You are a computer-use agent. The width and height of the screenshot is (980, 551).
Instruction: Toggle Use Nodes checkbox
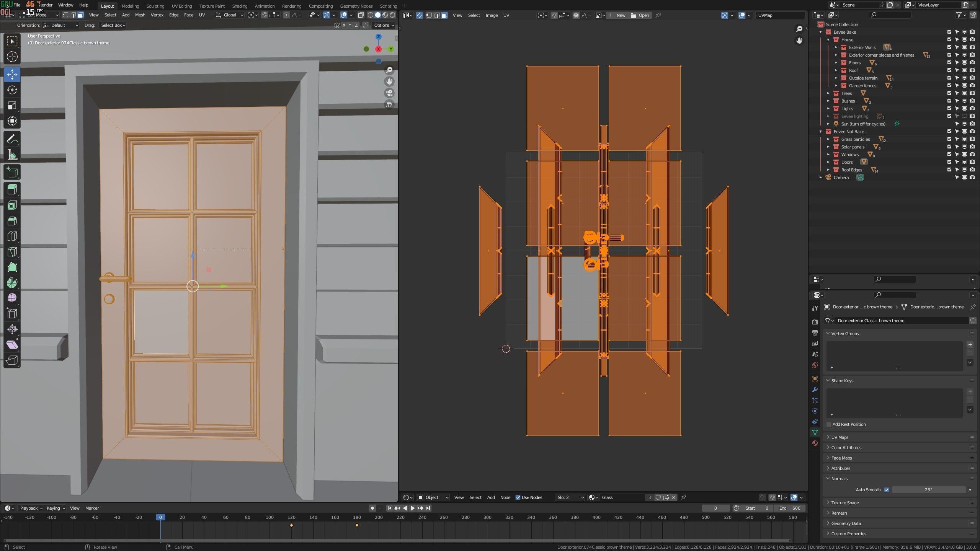point(518,497)
